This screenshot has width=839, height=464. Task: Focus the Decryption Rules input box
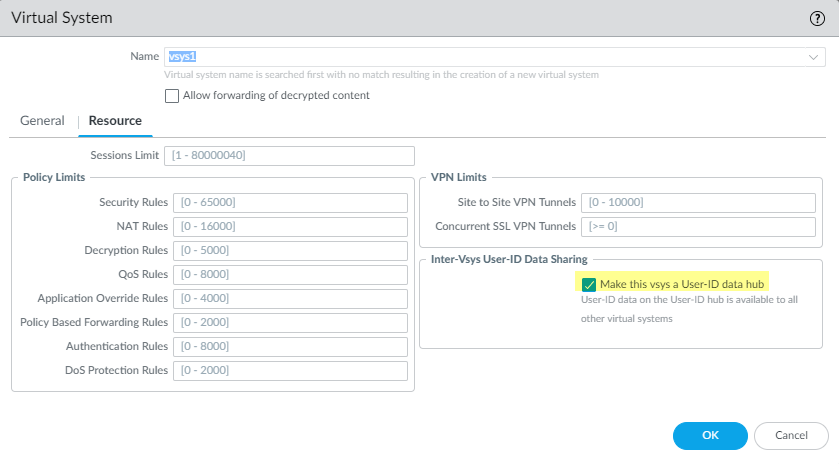point(290,251)
